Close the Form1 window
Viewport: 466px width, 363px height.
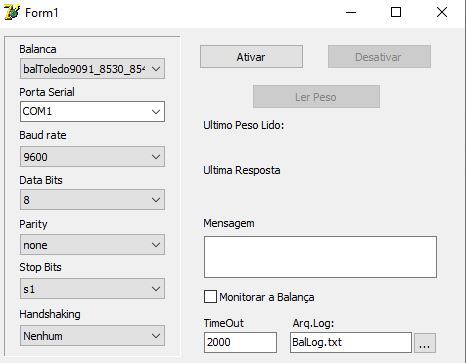click(442, 13)
